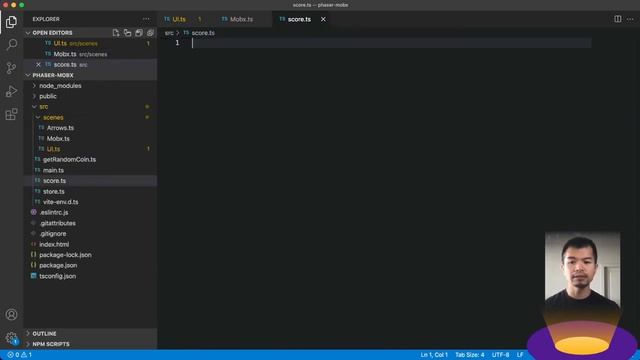Click the New File icon in Open Editors
640x360 pixels.
click(116, 33)
